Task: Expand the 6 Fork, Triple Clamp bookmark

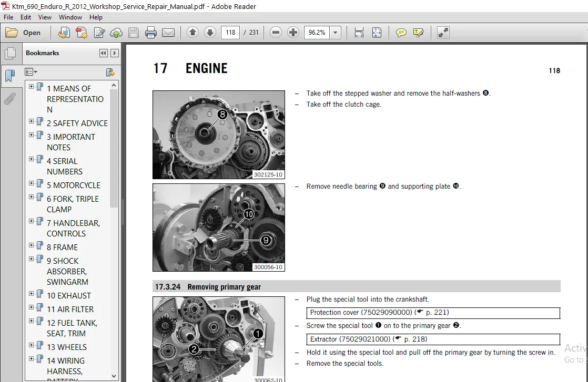Action: tap(31, 197)
